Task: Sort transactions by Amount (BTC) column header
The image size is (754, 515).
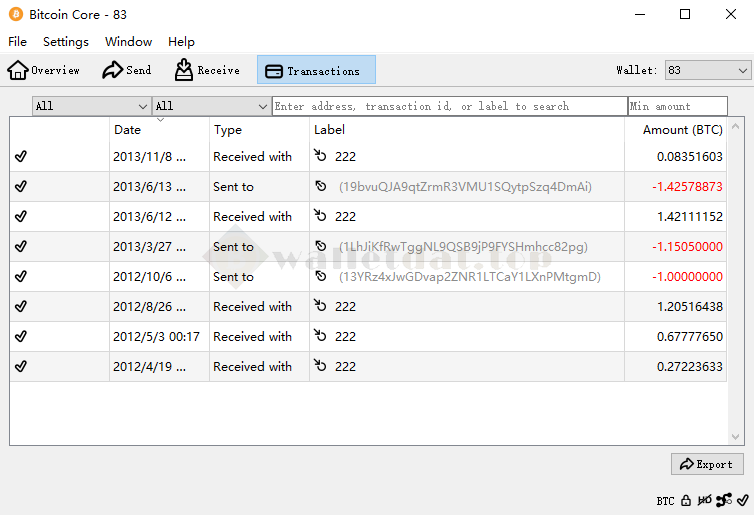Action: [682, 130]
